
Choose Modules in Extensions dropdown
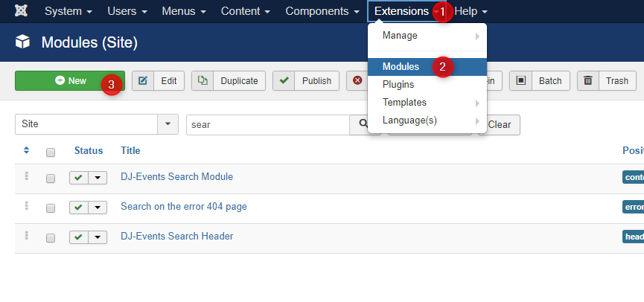pos(427,67)
